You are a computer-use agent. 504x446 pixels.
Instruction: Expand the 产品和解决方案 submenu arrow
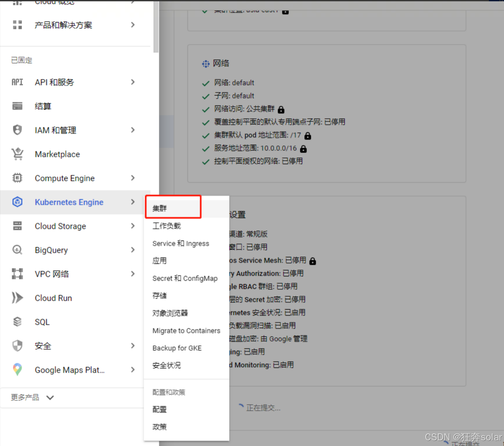point(133,25)
